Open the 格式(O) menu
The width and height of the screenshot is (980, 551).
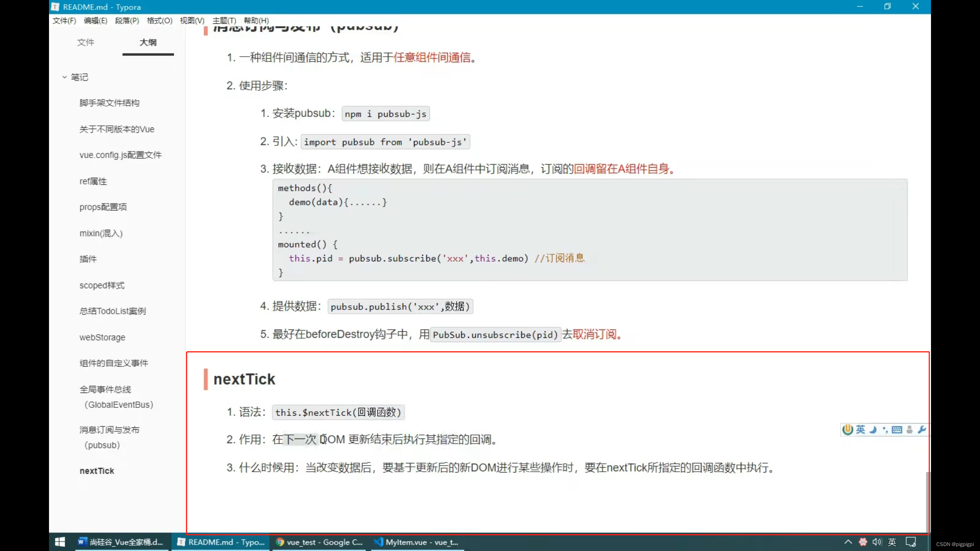(159, 21)
